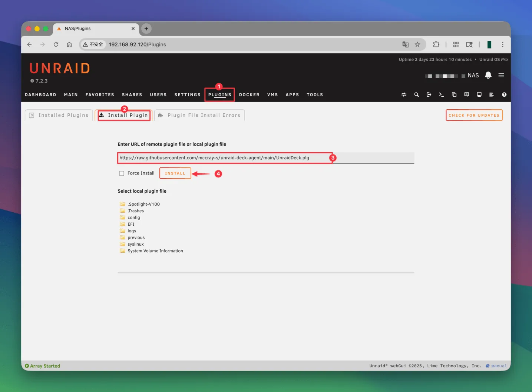
Task: Click the Array Started status text
Action: click(x=45, y=366)
